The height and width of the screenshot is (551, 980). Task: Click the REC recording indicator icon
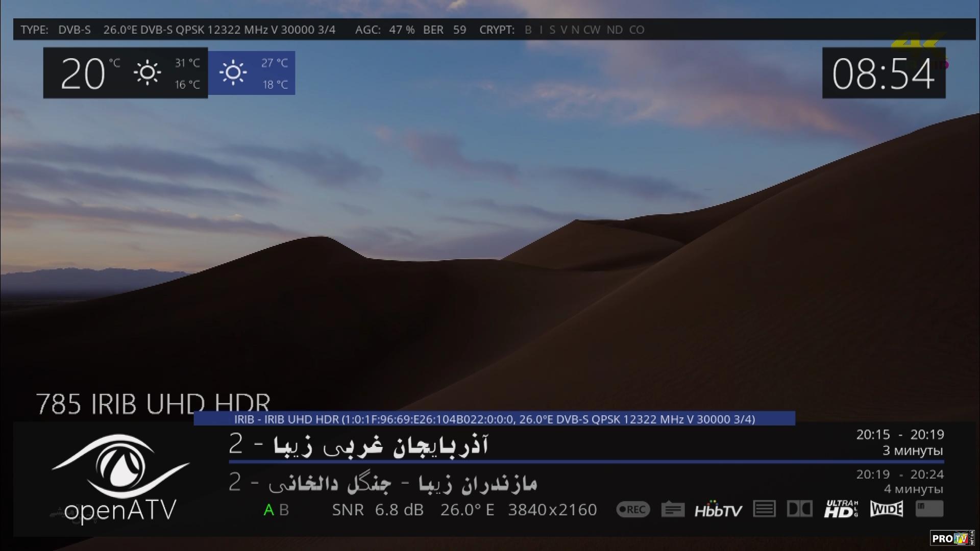(633, 509)
